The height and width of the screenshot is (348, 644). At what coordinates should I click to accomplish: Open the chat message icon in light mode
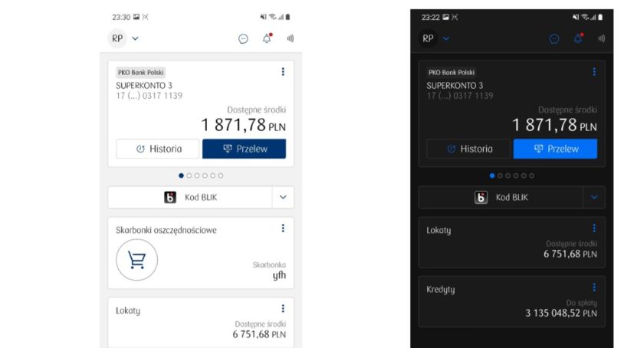pos(243,39)
